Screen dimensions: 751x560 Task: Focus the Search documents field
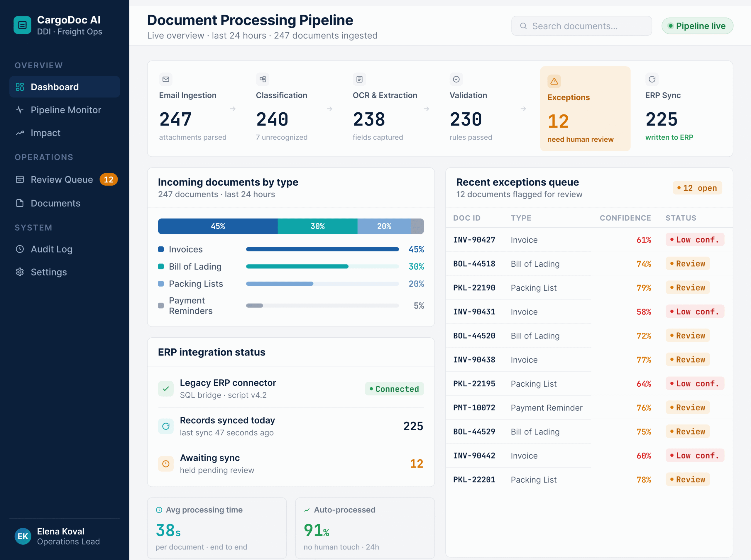[x=581, y=26]
